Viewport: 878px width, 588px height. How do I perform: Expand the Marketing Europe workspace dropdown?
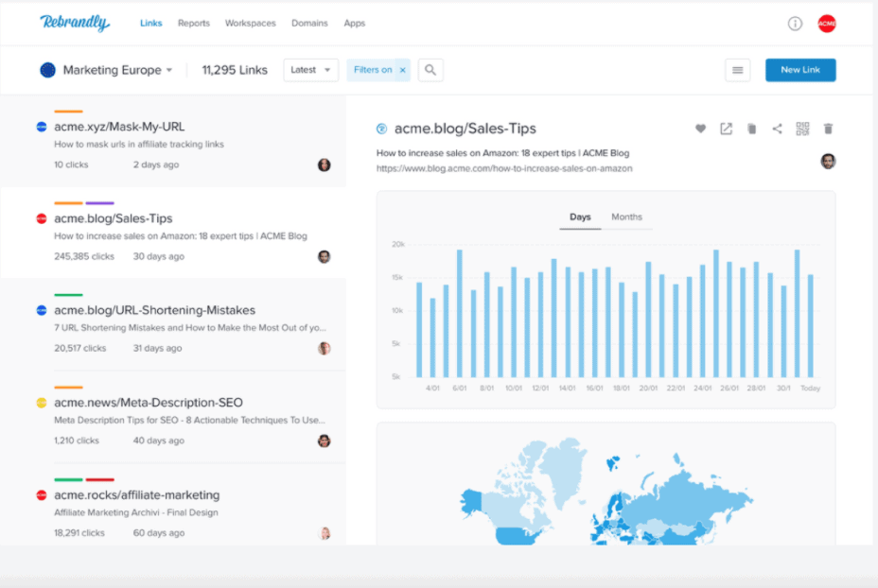pos(169,70)
